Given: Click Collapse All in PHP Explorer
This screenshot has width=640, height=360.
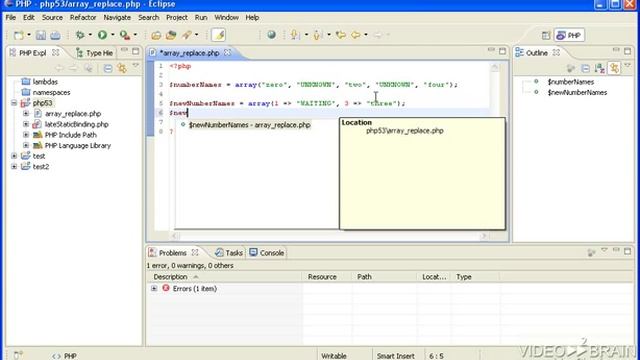Looking at the screenshot, I should point(108,68).
